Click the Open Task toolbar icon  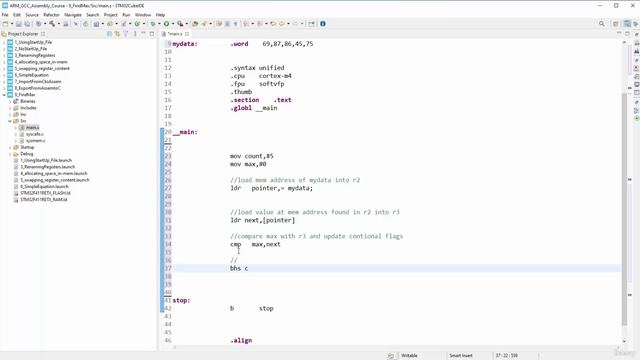(204, 24)
